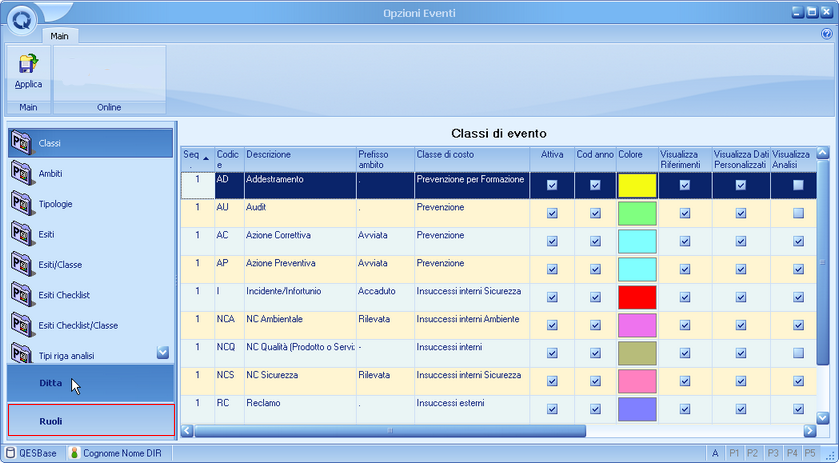
Task: Select the NC Ambientale description cell
Action: click(x=300, y=325)
